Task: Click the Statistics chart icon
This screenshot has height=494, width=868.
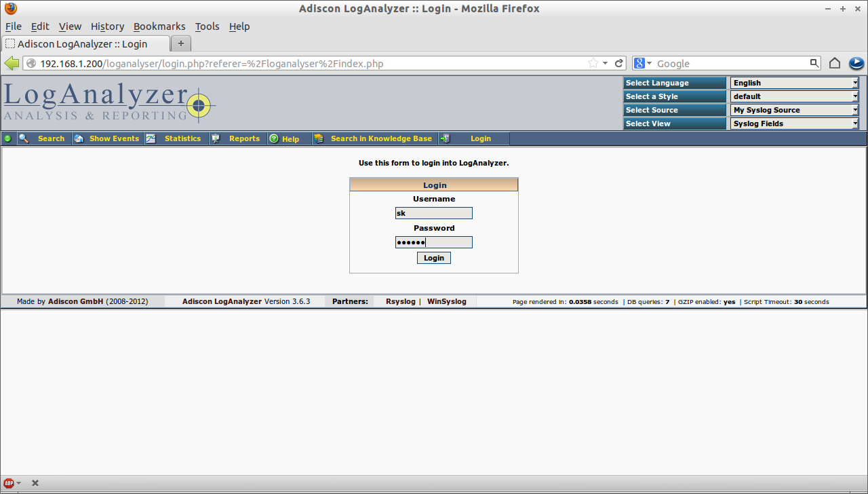Action: click(x=151, y=138)
